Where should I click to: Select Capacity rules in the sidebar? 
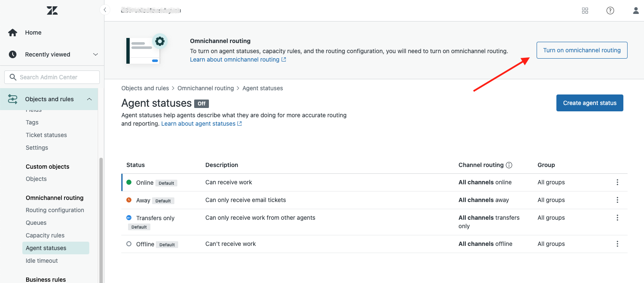45,235
